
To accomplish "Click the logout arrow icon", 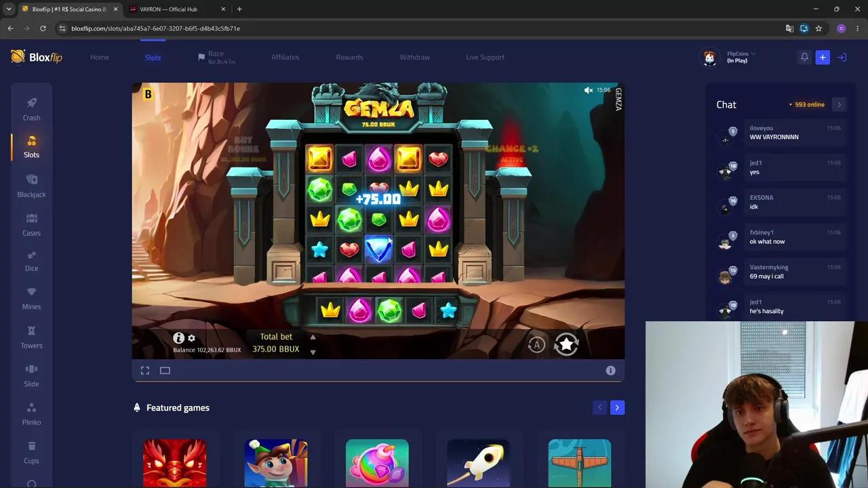I will point(842,58).
